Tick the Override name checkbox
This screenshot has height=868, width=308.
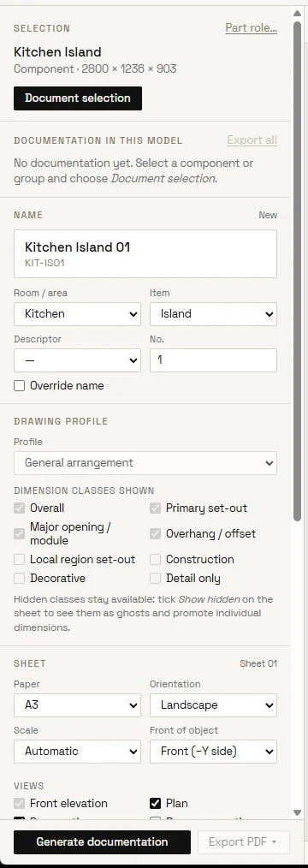click(x=20, y=386)
